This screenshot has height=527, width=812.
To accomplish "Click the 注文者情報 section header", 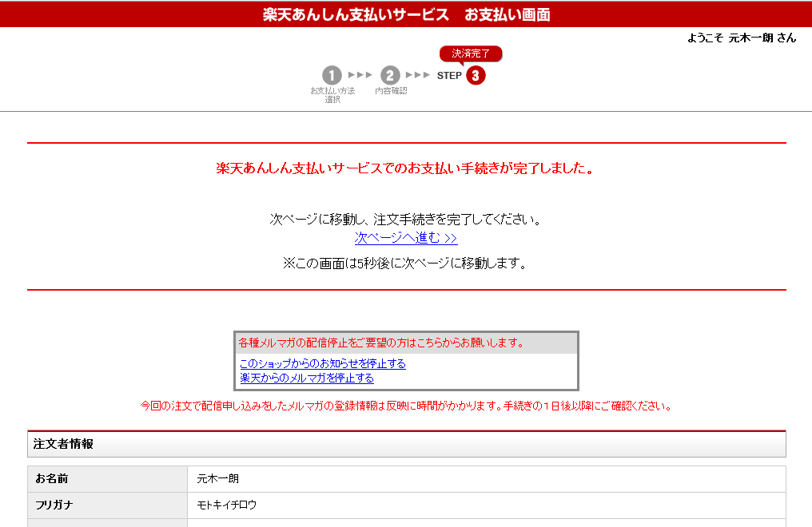I will coord(407,444).
